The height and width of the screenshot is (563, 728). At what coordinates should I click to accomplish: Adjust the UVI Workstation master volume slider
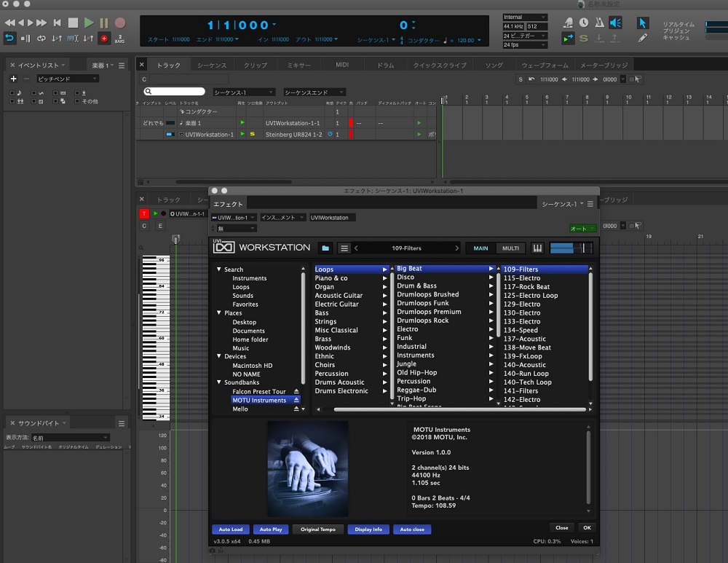(571, 248)
